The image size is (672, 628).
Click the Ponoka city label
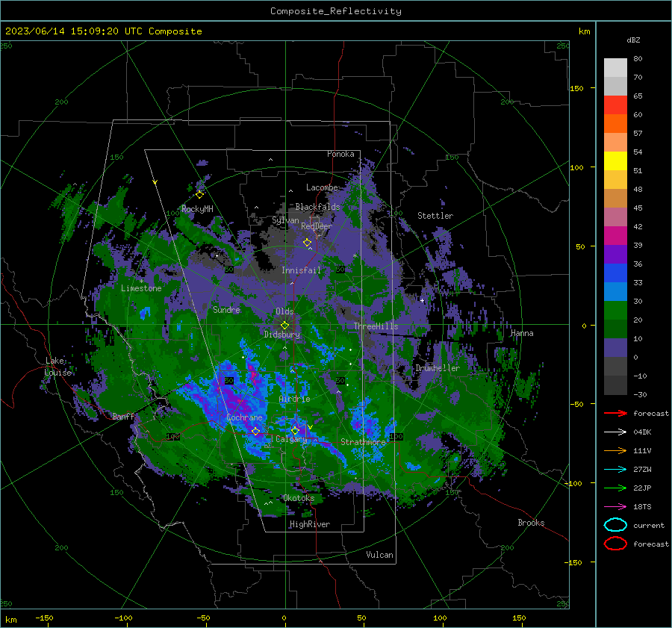coord(340,154)
